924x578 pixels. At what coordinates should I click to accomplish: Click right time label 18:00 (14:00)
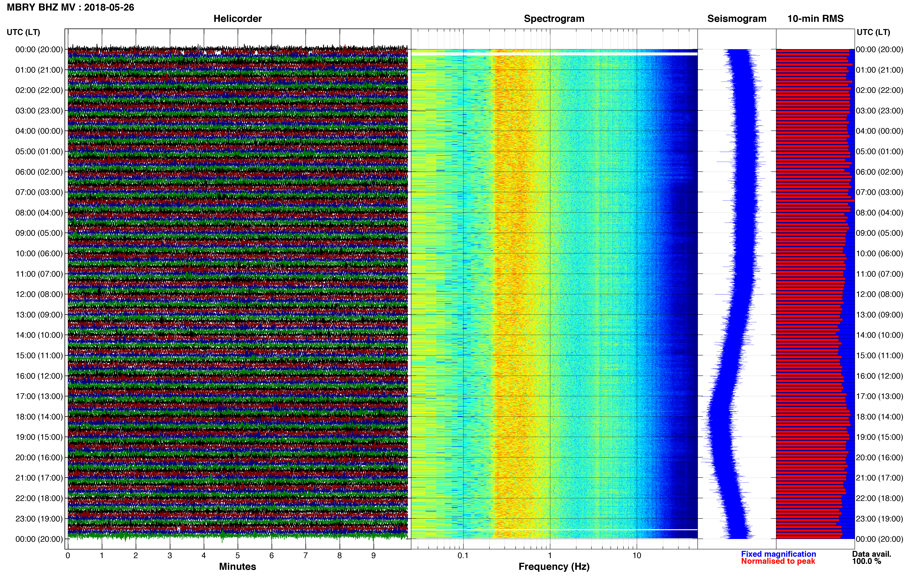pyautogui.click(x=879, y=417)
